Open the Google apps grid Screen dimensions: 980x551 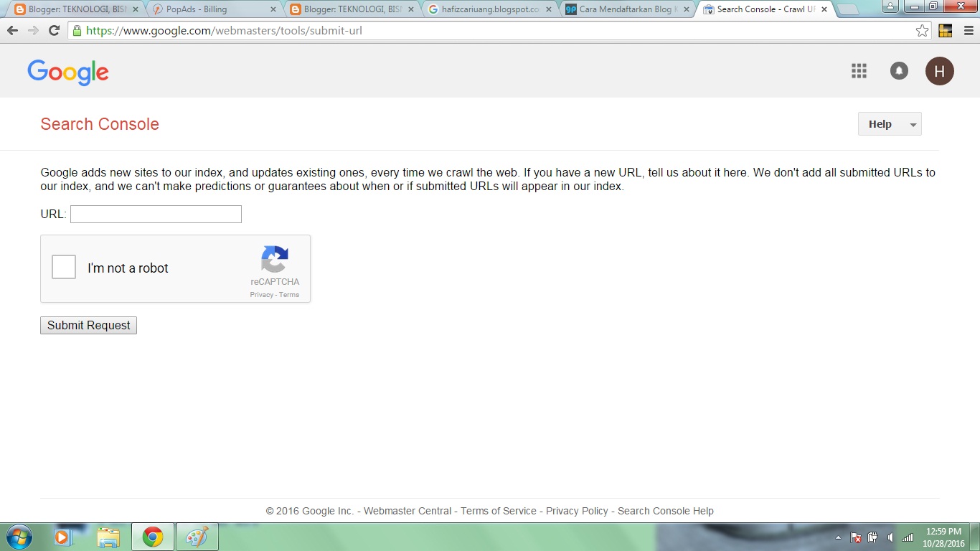[859, 70]
